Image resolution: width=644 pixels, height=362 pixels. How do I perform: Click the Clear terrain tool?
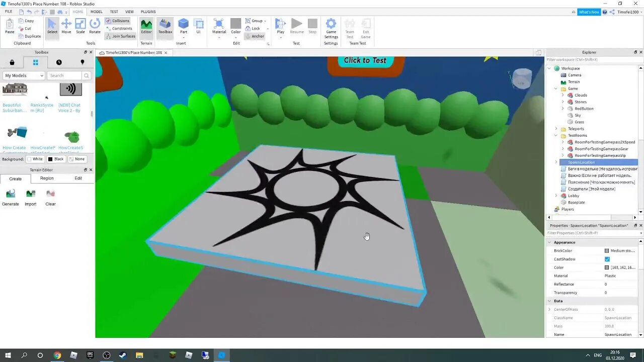(50, 198)
